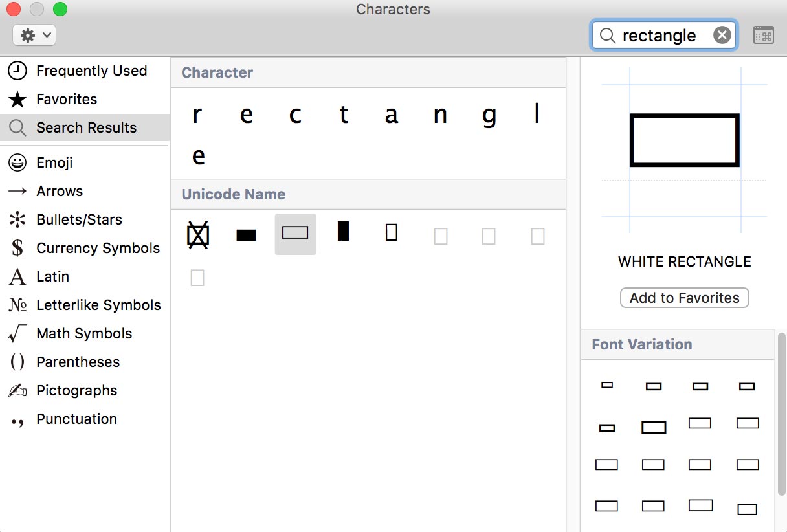This screenshot has height=532, width=787.
Task: Select the white vertical rectangle character
Action: pyautogui.click(x=392, y=232)
